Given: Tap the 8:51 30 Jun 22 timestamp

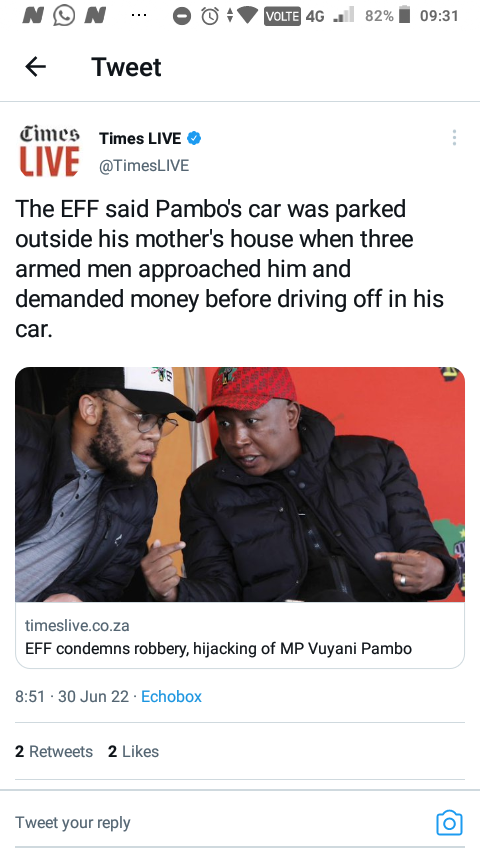Looking at the screenshot, I should click(x=72, y=696).
